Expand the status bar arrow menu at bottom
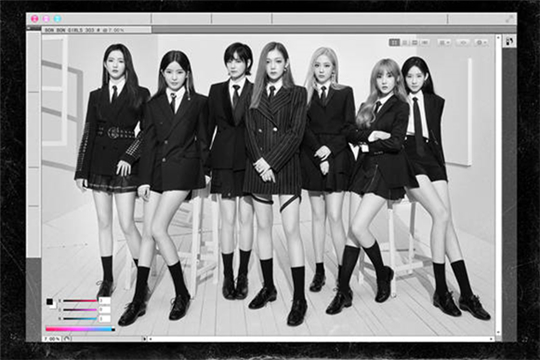 click(145, 339)
